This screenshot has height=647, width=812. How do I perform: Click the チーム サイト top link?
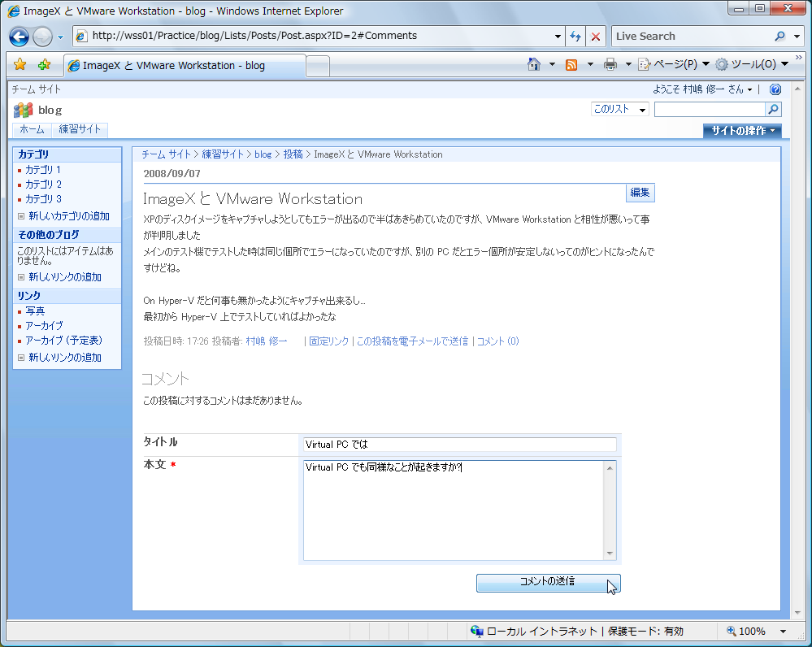click(37, 89)
